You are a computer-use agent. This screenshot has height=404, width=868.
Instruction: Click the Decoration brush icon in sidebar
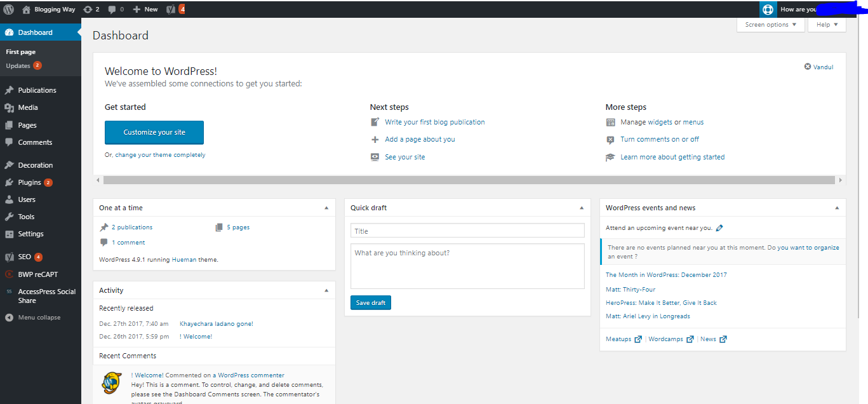pos(9,165)
